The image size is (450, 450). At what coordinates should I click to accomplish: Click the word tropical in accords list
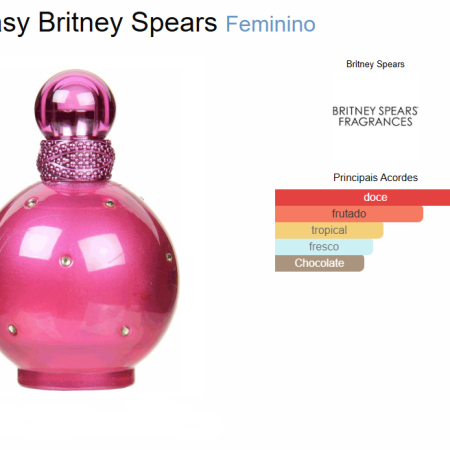click(329, 230)
